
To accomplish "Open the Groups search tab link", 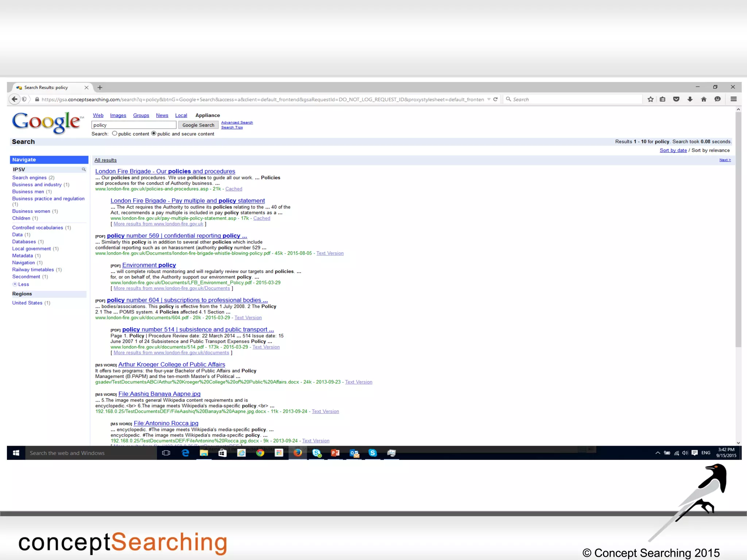I will click(141, 115).
